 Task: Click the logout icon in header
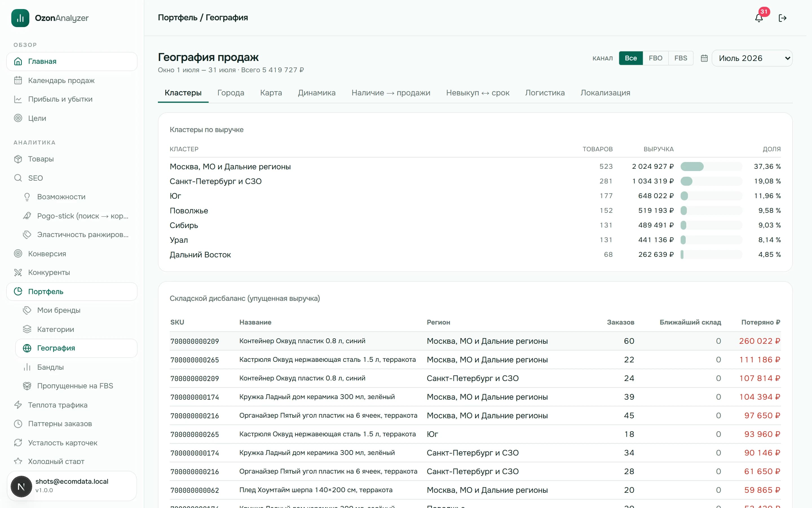pos(782,18)
